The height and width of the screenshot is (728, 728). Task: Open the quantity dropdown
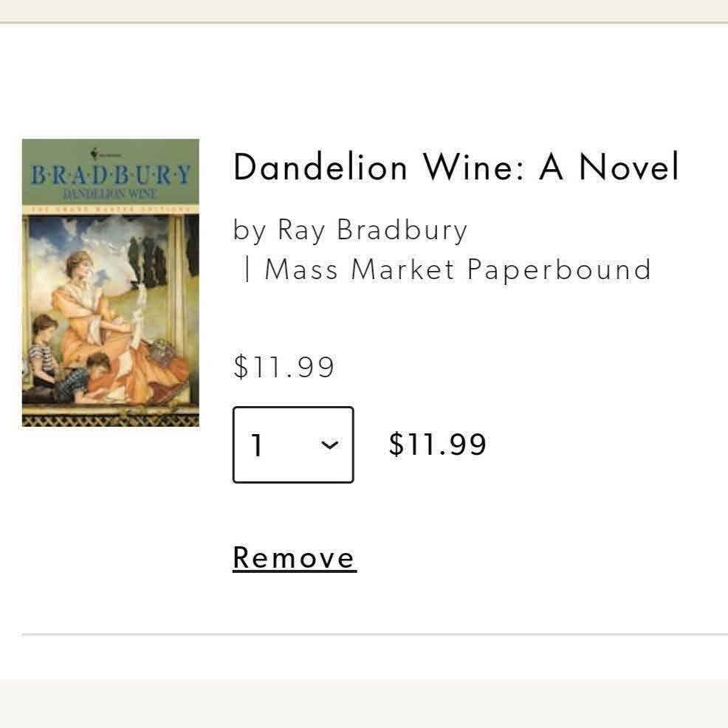(x=293, y=444)
